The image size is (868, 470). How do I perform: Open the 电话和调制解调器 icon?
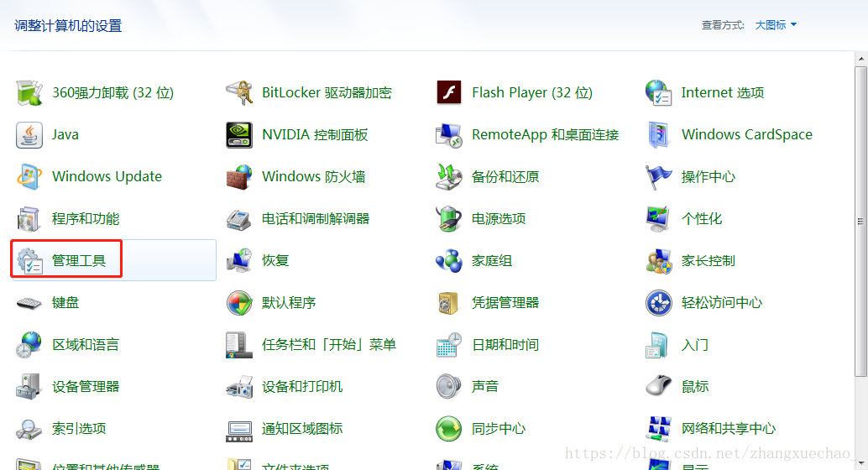(x=239, y=219)
